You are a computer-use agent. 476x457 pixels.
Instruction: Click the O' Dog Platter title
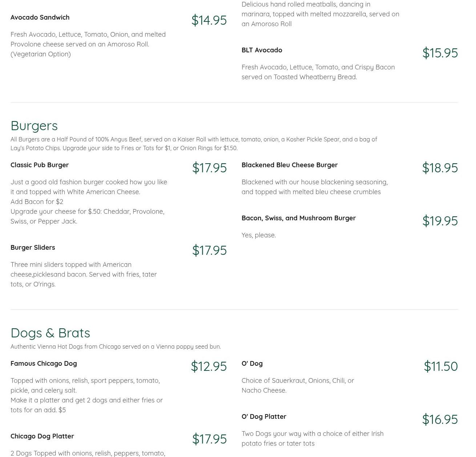pyautogui.click(x=264, y=417)
